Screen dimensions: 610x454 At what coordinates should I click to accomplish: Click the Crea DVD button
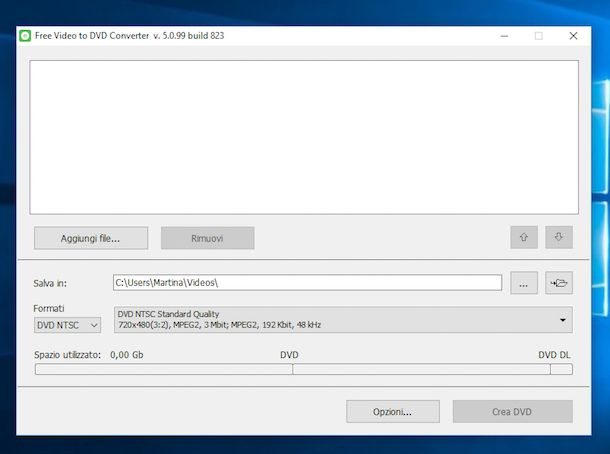[x=512, y=412]
